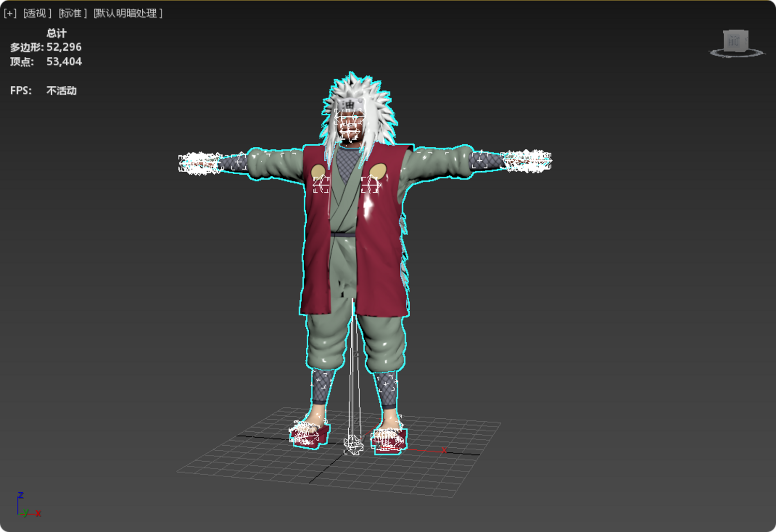
Task: Open the [+] viewport general menu
Action: (x=10, y=13)
